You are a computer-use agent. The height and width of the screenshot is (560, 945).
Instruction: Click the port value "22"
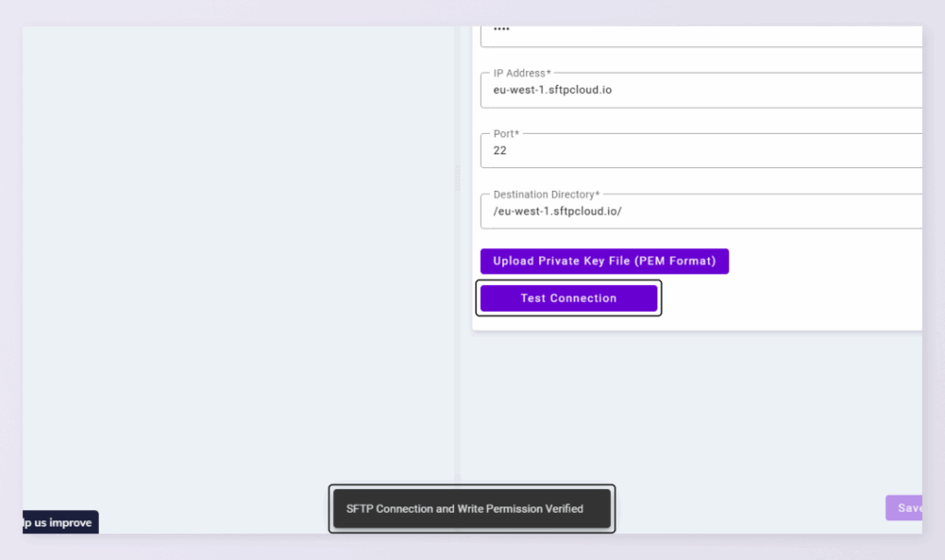[x=500, y=150]
